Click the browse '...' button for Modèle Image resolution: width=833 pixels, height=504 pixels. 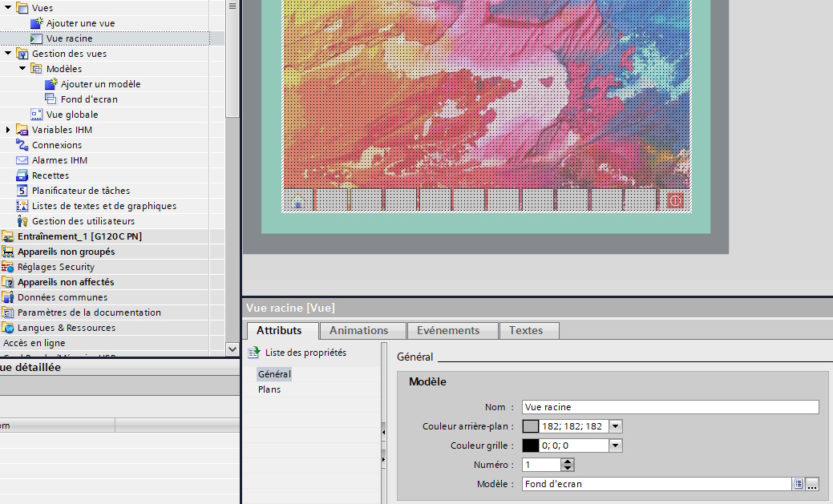[x=812, y=484]
